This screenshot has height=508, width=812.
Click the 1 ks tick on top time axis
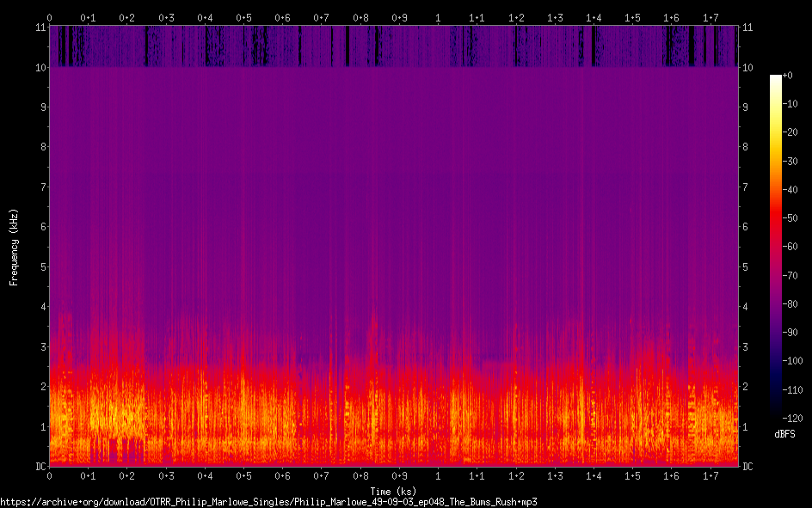click(439, 17)
